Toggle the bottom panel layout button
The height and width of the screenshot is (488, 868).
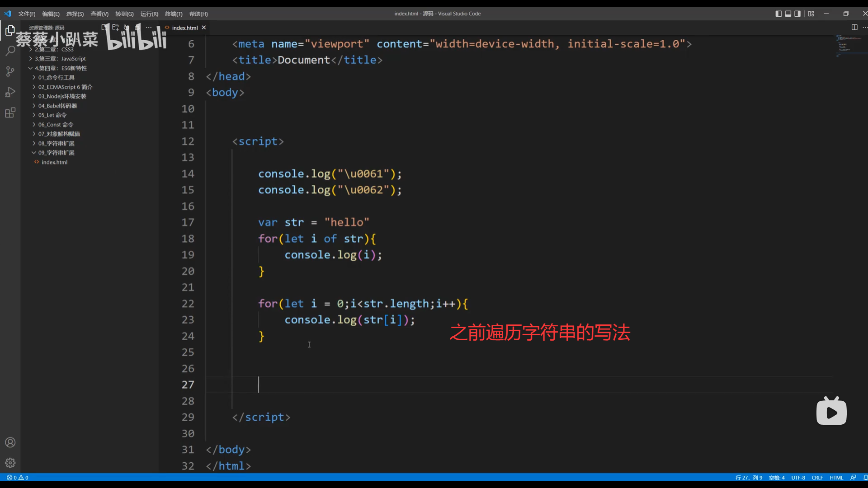click(x=788, y=14)
